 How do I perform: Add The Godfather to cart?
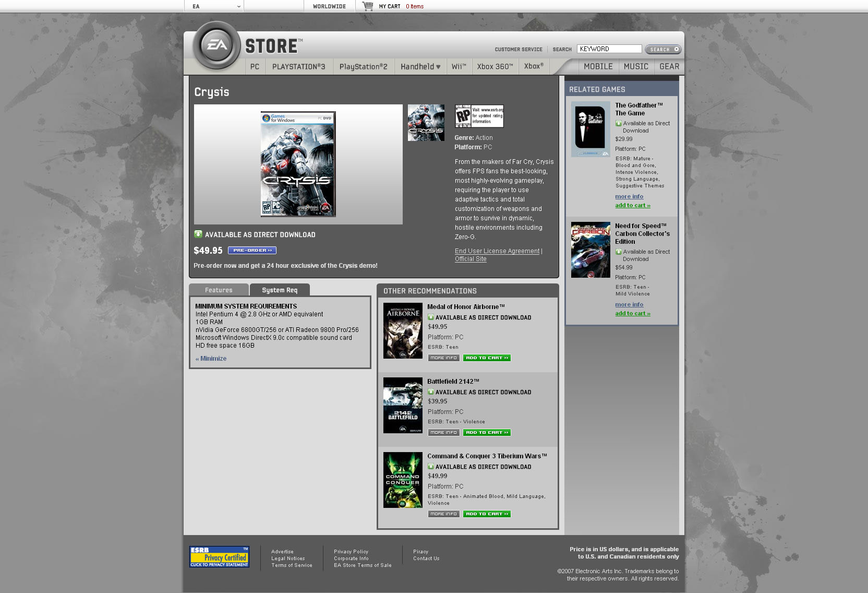pyautogui.click(x=633, y=206)
